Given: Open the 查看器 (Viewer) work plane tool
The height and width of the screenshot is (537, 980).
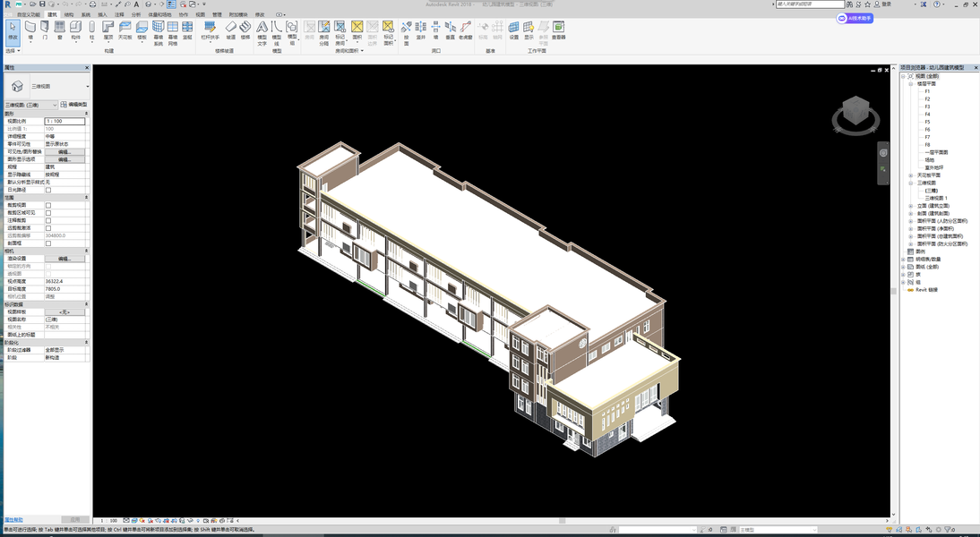Looking at the screenshot, I should pyautogui.click(x=559, y=30).
